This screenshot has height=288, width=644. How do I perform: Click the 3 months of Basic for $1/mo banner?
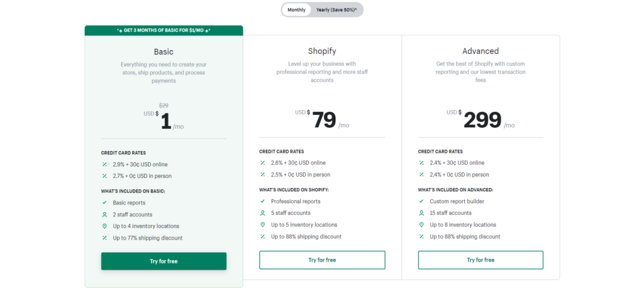[164, 30]
